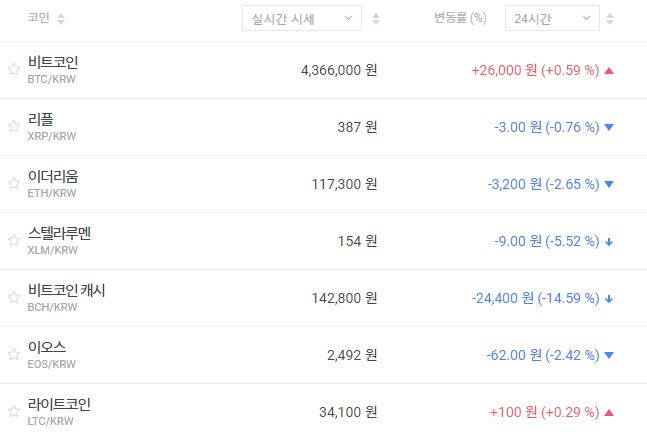Image resolution: width=647 pixels, height=436 pixels.
Task: Toggle the star next to Ripple (XRP/KRW)
Action: pyautogui.click(x=14, y=127)
